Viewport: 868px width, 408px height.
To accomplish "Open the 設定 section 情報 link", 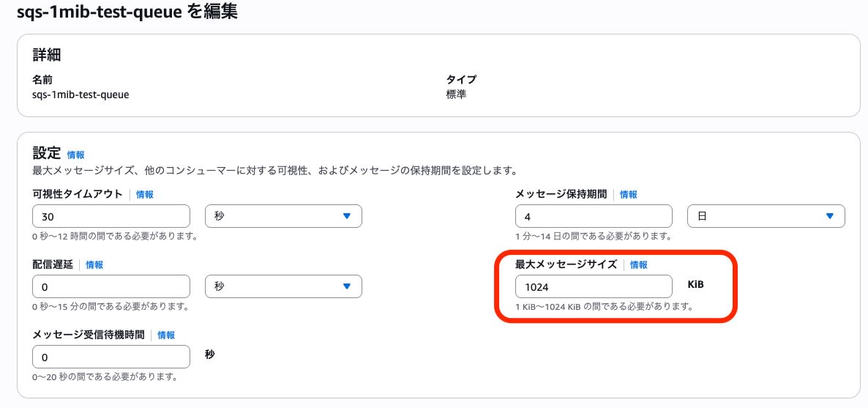I will click(76, 155).
